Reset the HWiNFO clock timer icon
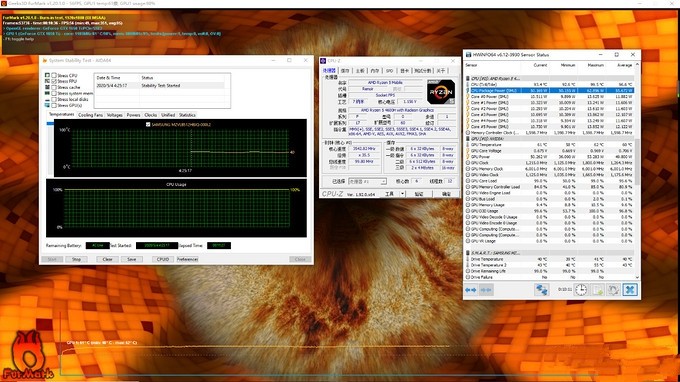680x382 pixels. point(581,290)
